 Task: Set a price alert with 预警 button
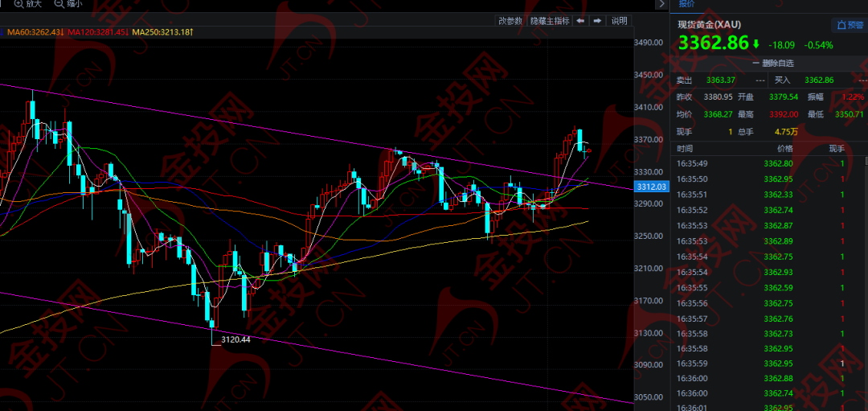tap(850, 25)
